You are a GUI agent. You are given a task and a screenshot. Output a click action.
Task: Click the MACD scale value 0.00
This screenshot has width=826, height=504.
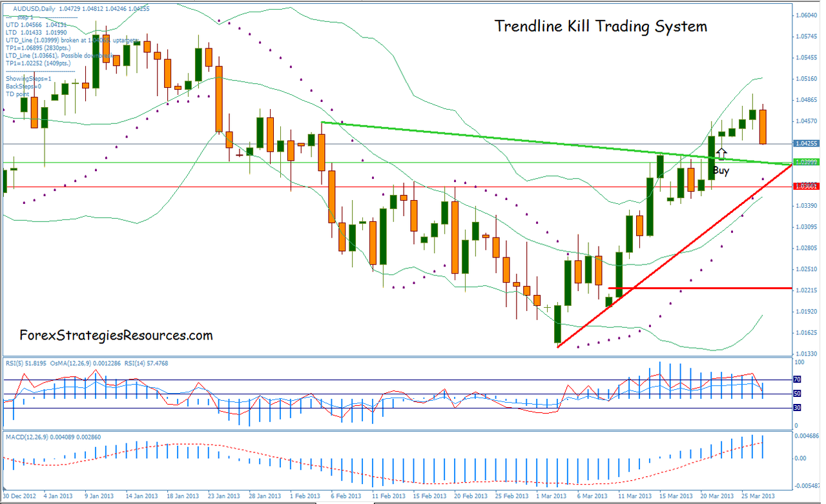801,458
